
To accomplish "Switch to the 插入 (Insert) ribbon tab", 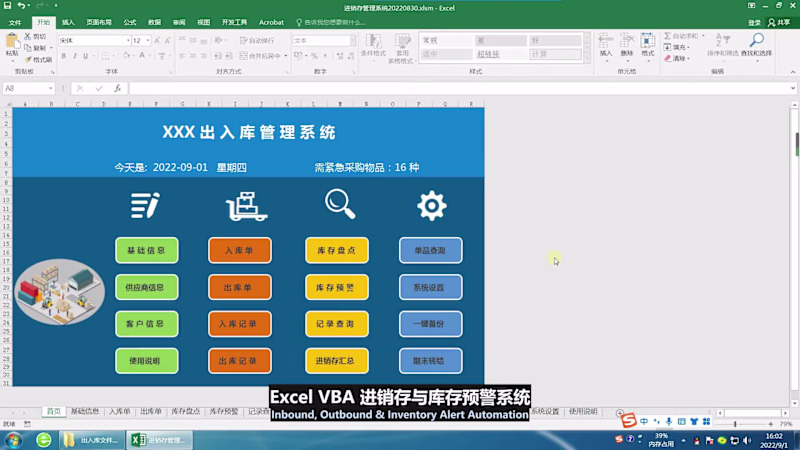I will click(68, 22).
